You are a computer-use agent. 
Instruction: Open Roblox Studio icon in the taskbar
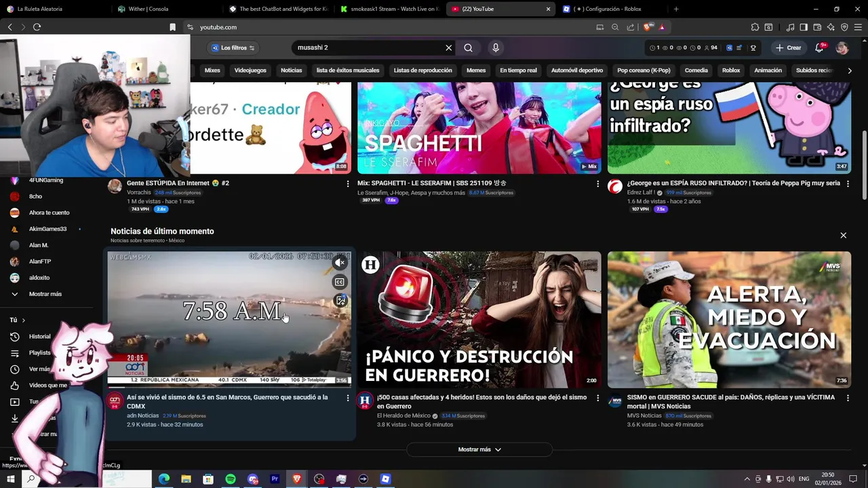point(386,479)
